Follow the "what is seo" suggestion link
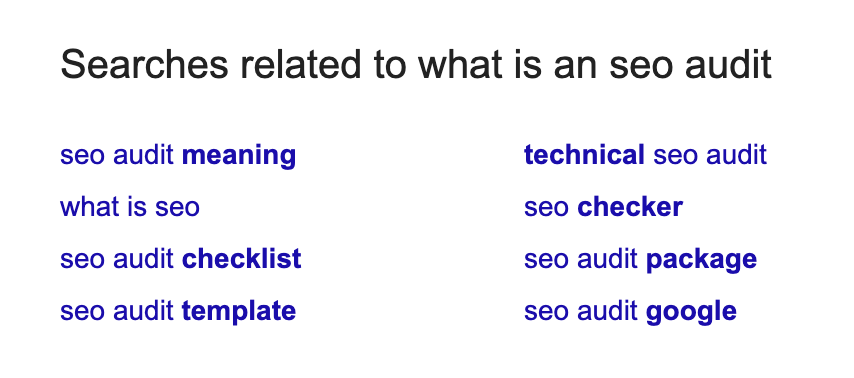Screen dimensions: 854x378 point(130,207)
